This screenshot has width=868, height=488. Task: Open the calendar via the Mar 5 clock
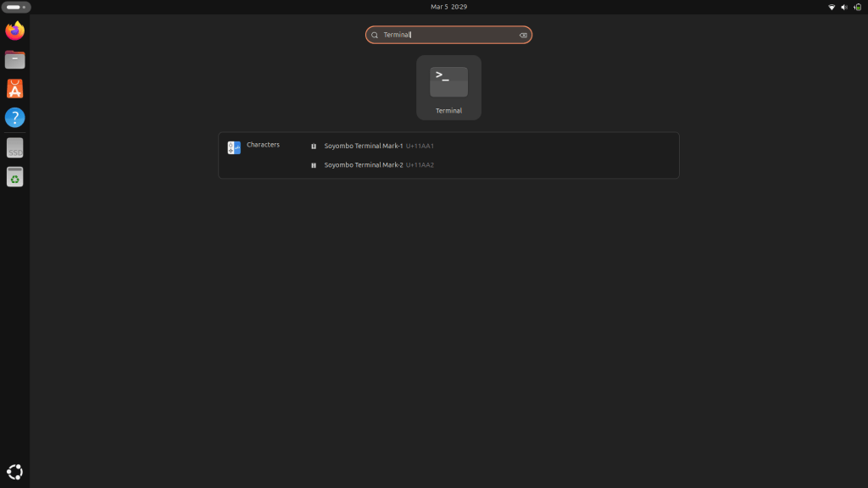[448, 7]
